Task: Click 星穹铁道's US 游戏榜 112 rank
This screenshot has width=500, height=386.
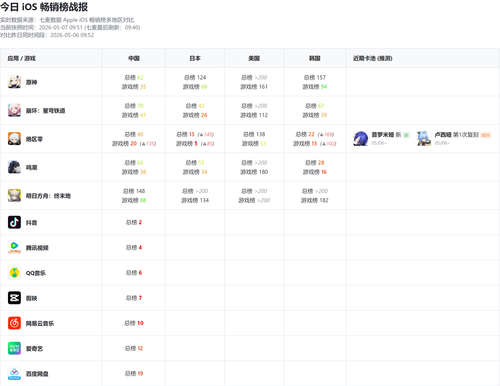Action: (254, 115)
